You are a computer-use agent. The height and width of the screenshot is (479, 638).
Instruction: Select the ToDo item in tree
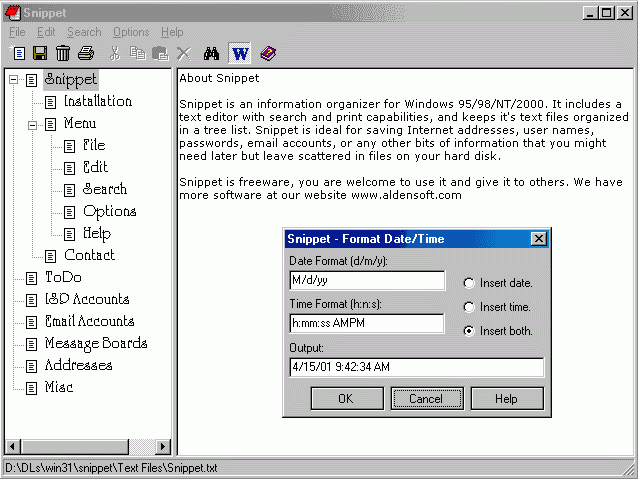tap(63, 277)
